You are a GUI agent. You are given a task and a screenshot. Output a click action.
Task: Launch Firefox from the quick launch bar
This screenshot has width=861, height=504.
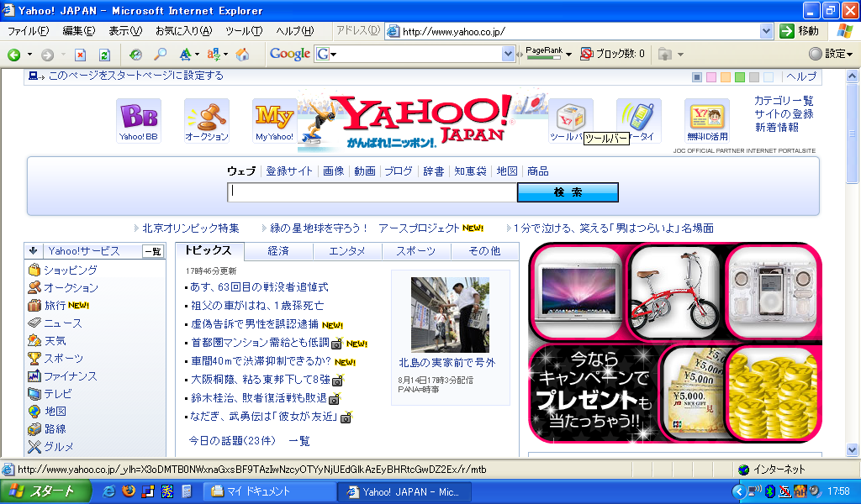point(129,491)
